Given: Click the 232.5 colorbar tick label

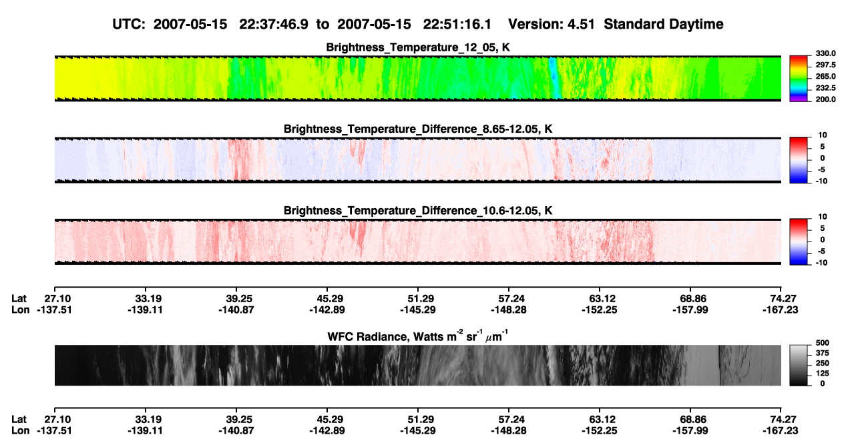Looking at the screenshot, I should click(825, 87).
